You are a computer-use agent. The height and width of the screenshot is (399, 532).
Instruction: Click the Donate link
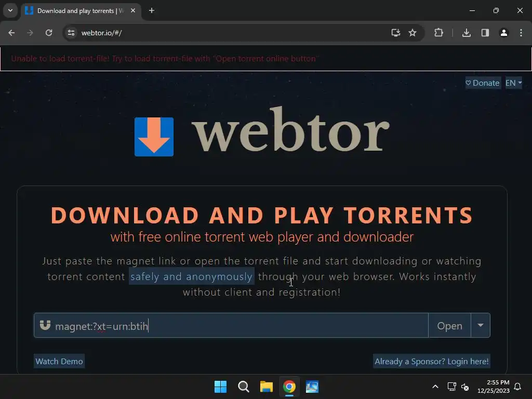483,83
